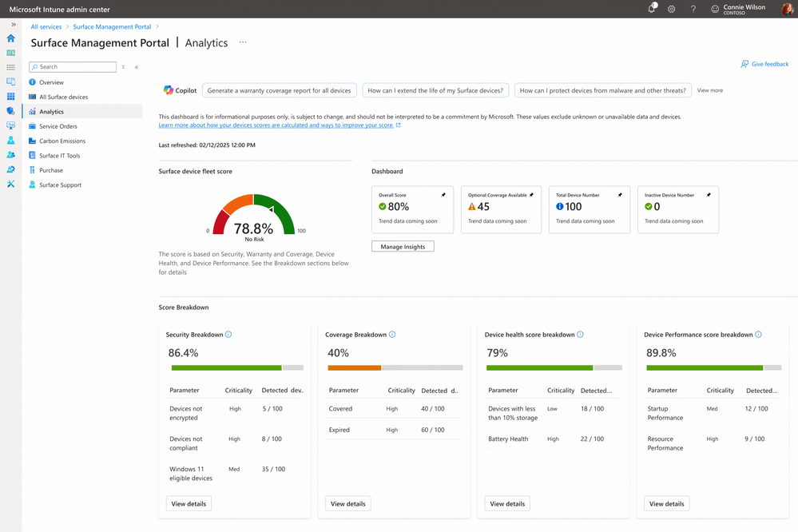Image resolution: width=798 pixels, height=532 pixels.
Task: Go to Home icon in left rail
Action: (x=10, y=38)
